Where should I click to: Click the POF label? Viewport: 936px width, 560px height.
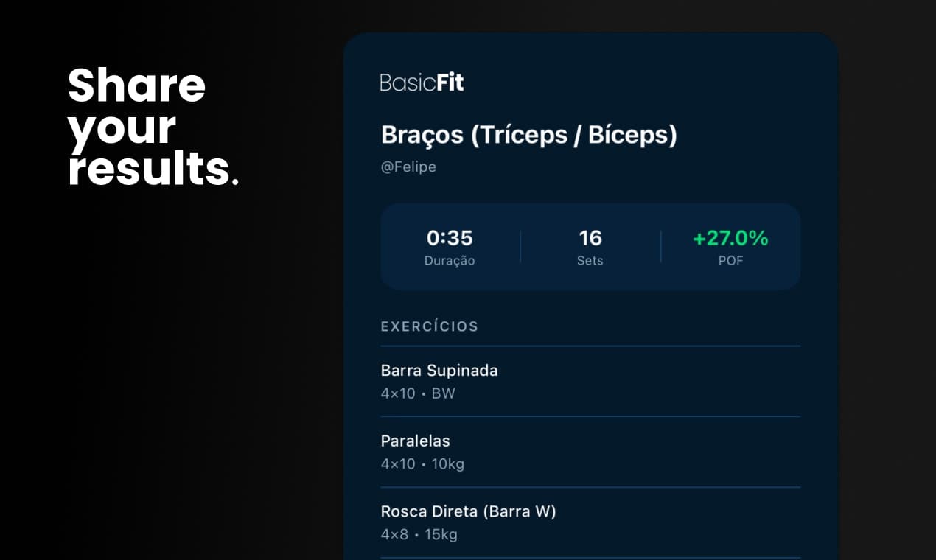coord(730,260)
